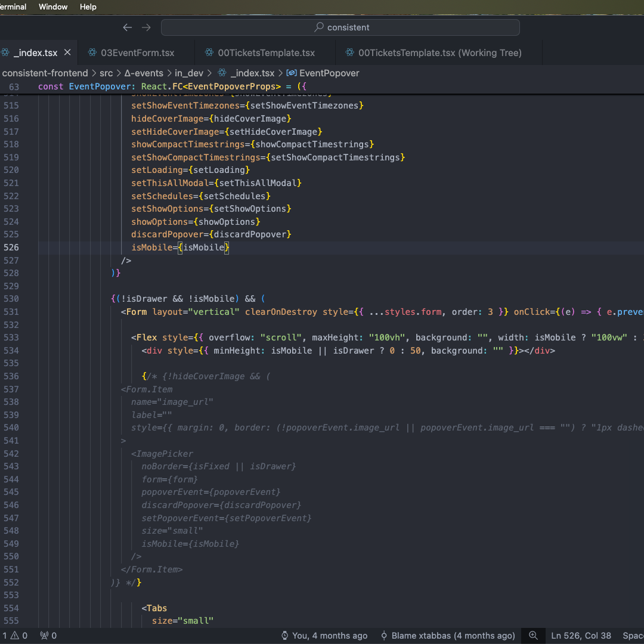Viewport: 644px width, 644px height.
Task: Switch to the 03EventForm.tsx tab
Action: click(x=137, y=52)
